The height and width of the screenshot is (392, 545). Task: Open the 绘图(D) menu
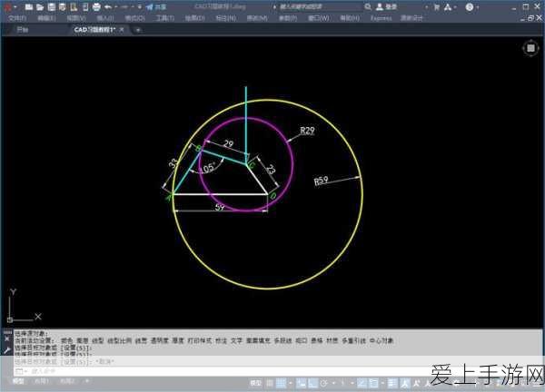pyautogui.click(x=194, y=18)
